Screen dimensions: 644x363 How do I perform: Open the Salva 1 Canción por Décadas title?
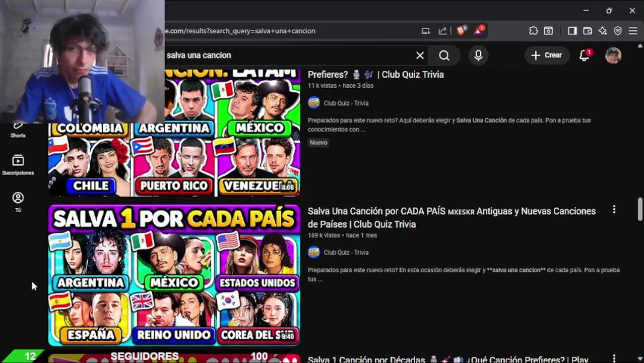click(x=448, y=359)
